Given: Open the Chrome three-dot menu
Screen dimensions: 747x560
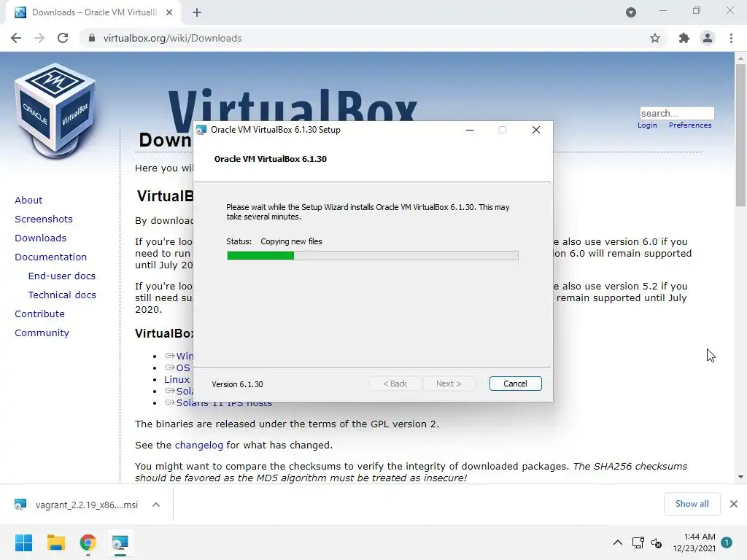Looking at the screenshot, I should [x=731, y=38].
